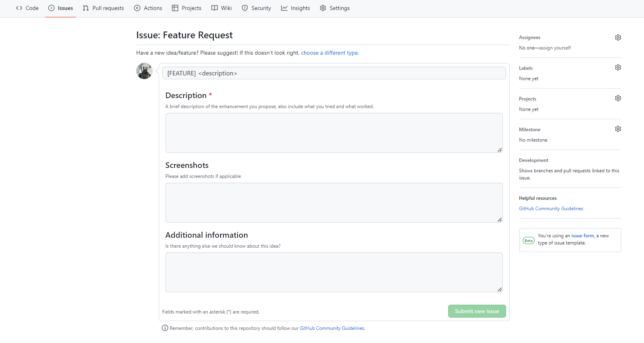Click the 'Helpful resources' sidebar heading

click(x=538, y=198)
